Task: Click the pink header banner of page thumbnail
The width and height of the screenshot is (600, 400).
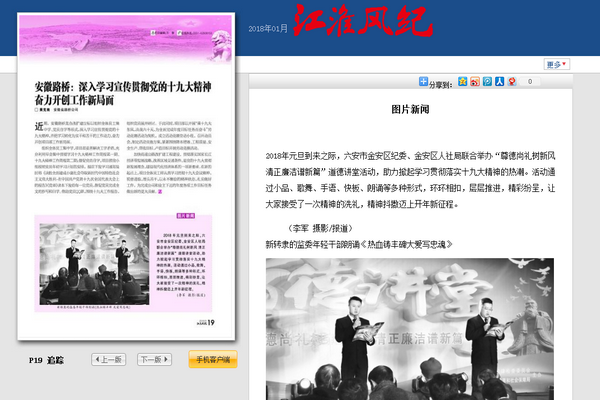Action: (123, 38)
